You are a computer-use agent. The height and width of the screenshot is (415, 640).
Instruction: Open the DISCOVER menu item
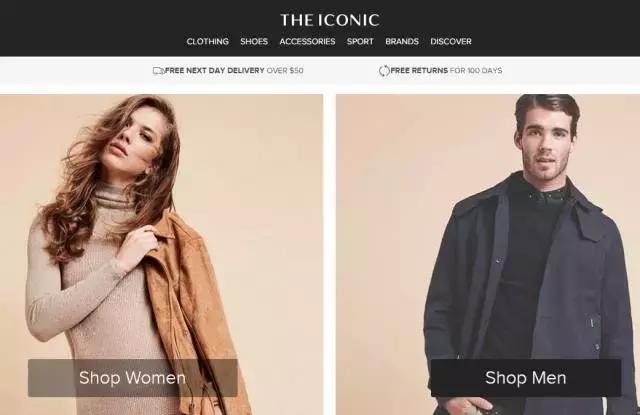[x=451, y=41]
